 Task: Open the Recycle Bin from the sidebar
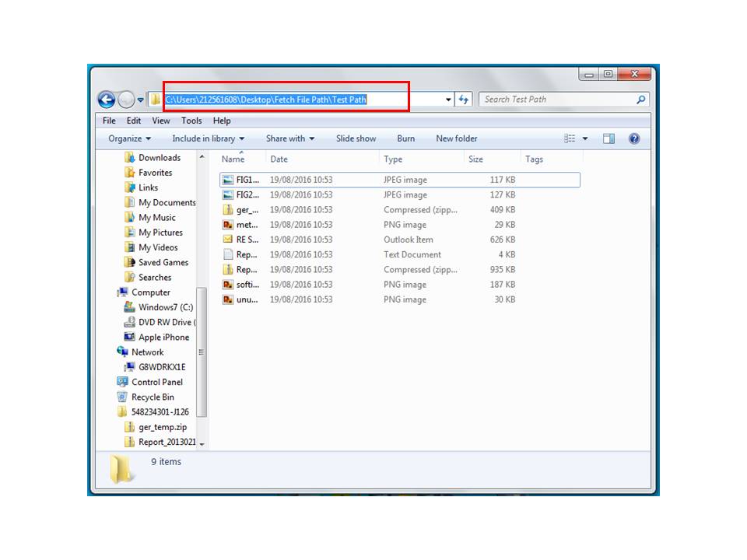click(x=153, y=397)
